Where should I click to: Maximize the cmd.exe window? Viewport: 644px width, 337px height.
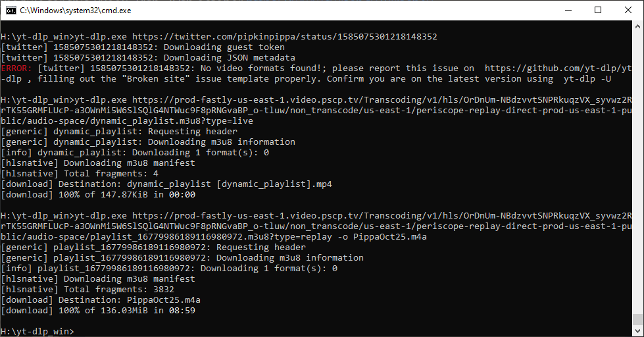[598, 10]
